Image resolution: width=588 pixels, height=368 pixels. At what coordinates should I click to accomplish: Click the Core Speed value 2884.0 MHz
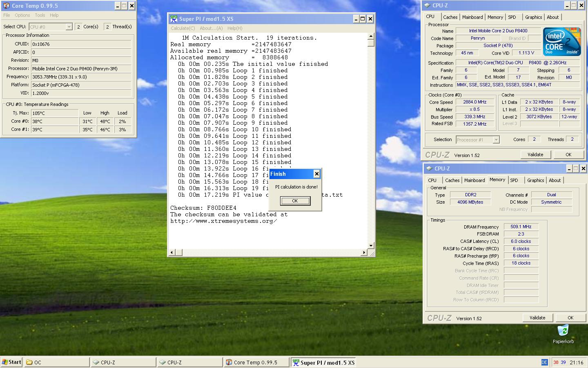(x=474, y=102)
